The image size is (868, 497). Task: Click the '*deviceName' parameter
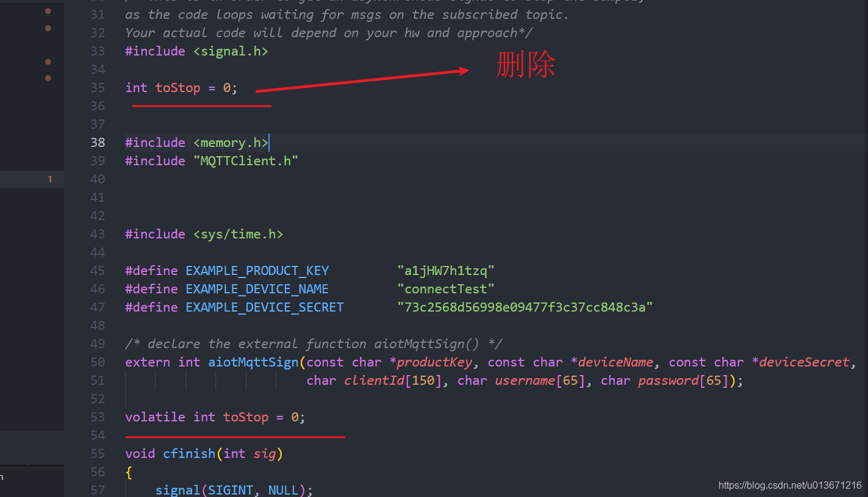[x=611, y=362]
